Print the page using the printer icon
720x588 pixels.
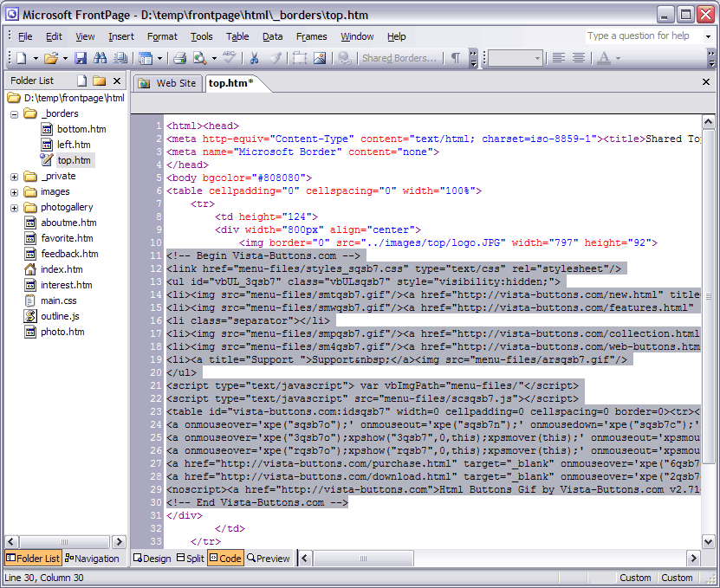tap(179, 58)
